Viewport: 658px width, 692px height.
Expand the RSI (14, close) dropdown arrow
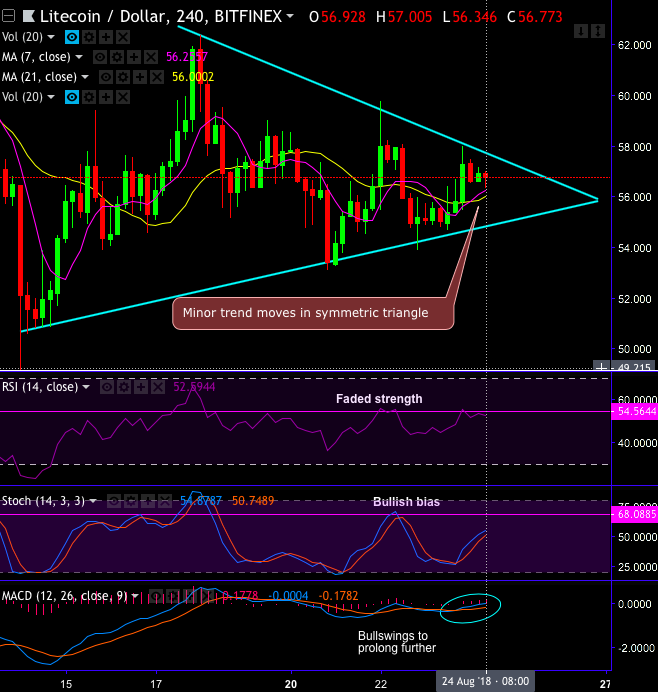click(x=86, y=387)
